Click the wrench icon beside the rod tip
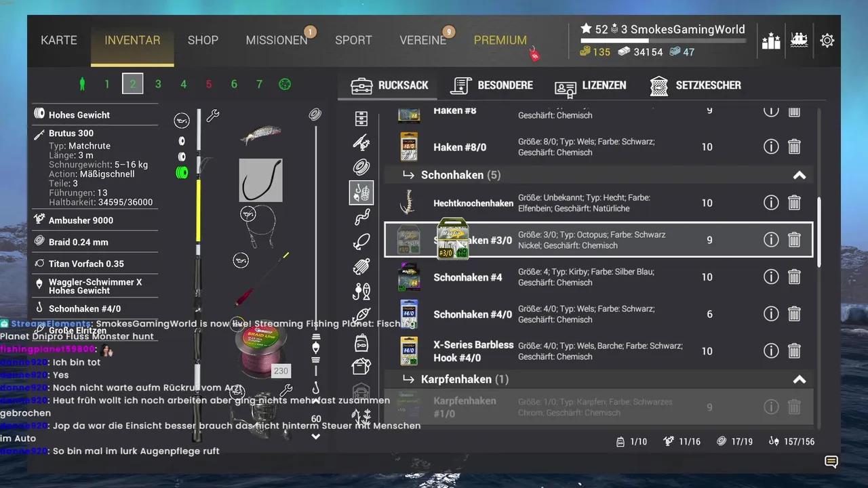Image resolution: width=868 pixels, height=488 pixels. coord(213,116)
